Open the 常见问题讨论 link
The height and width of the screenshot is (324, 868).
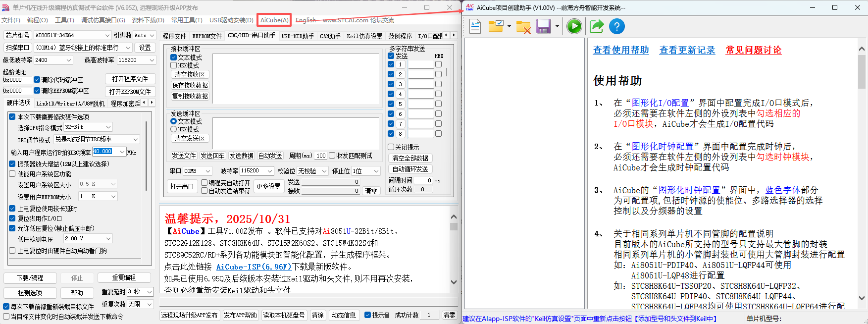(754, 50)
